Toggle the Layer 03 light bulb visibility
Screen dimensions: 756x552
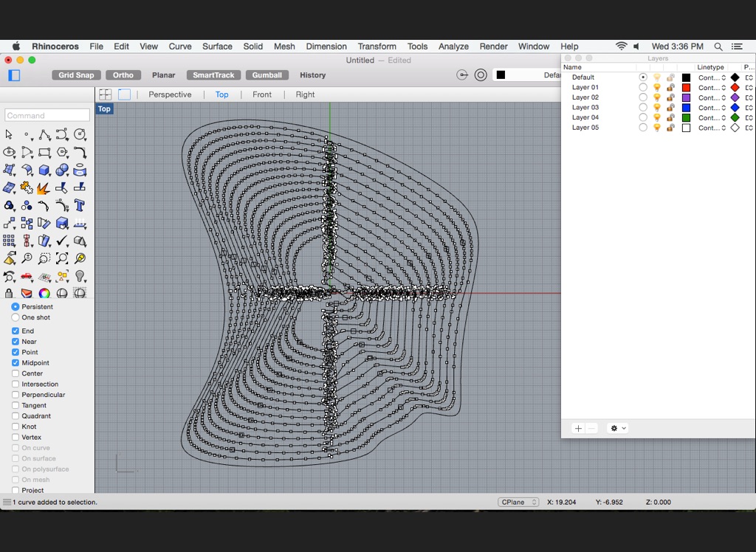pos(656,108)
